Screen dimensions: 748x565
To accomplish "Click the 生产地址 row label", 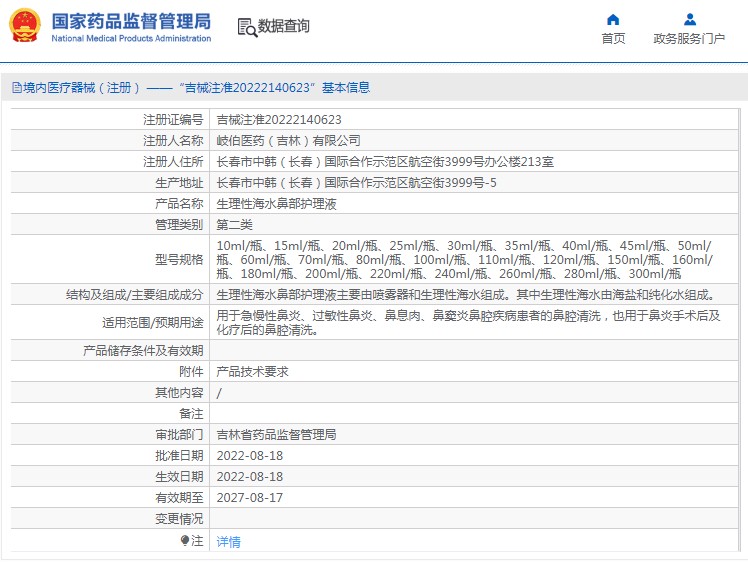I will (x=179, y=183).
